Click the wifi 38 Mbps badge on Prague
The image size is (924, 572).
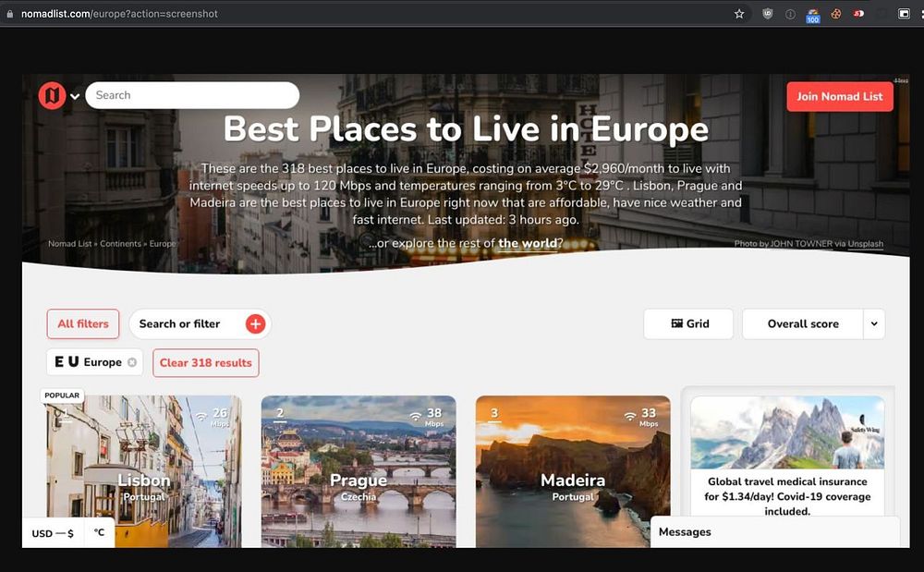pos(427,417)
